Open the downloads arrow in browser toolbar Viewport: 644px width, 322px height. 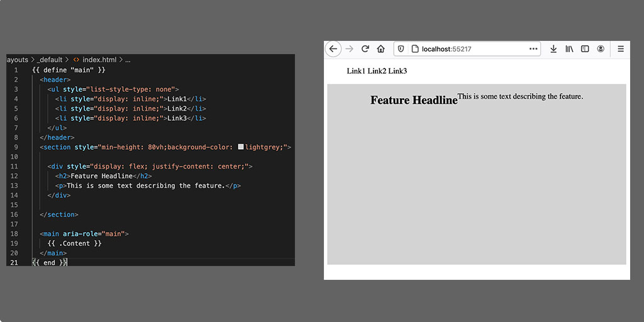coord(553,49)
